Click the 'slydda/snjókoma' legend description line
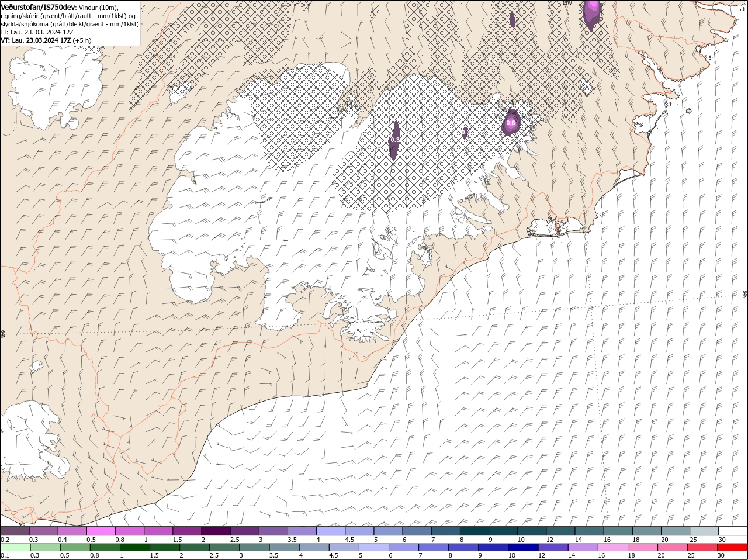Screen dimensions: 748x560 coord(70,24)
